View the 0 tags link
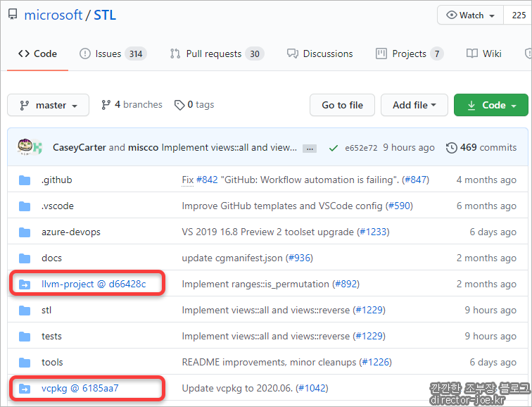 194,105
